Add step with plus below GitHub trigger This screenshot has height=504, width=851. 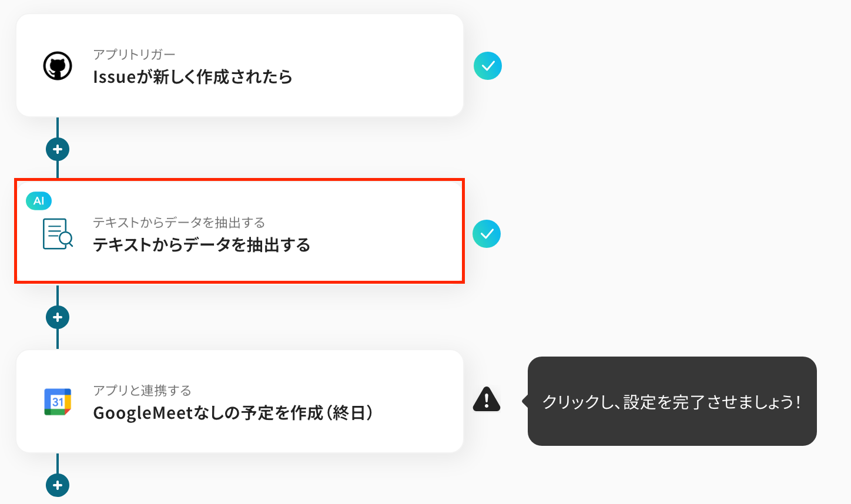pyautogui.click(x=58, y=149)
